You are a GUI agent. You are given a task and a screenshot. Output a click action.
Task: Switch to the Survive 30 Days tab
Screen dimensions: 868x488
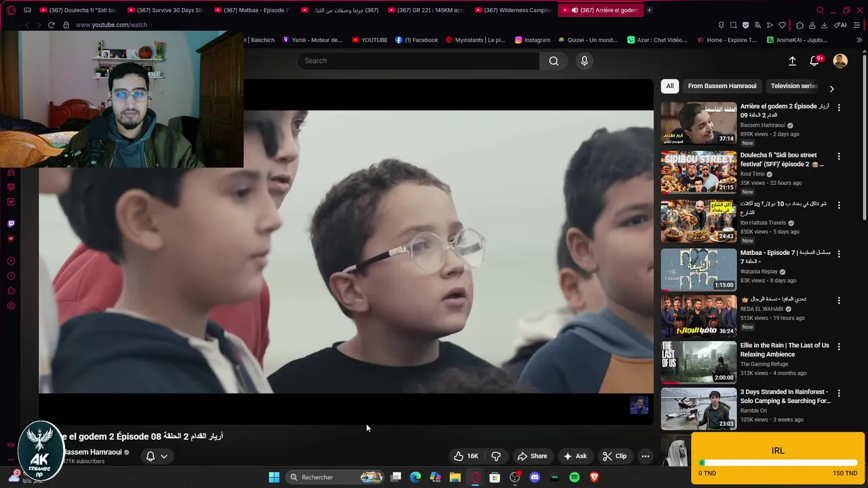pos(165,10)
